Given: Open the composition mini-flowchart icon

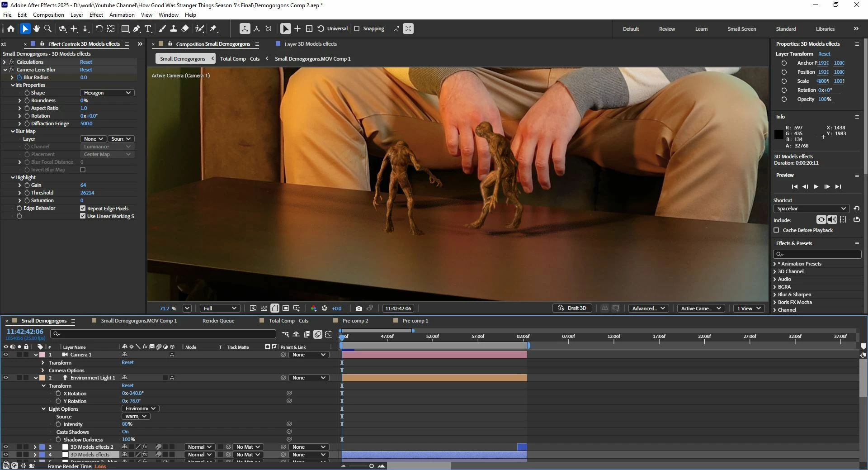Looking at the screenshot, I should coord(285,334).
